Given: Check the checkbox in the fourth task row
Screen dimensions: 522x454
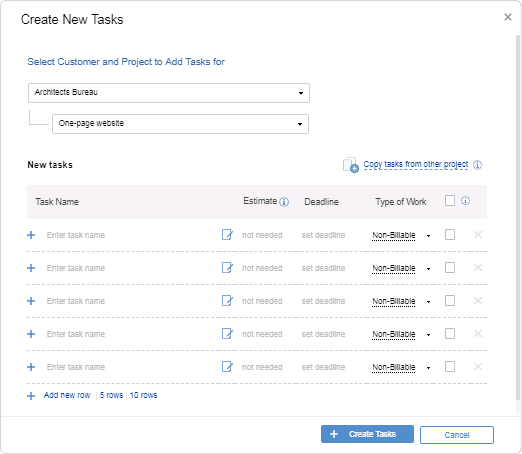Looking at the screenshot, I should 450,334.
